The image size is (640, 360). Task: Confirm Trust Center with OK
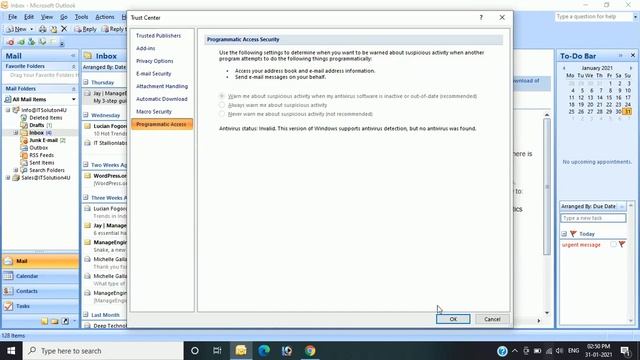point(453,319)
